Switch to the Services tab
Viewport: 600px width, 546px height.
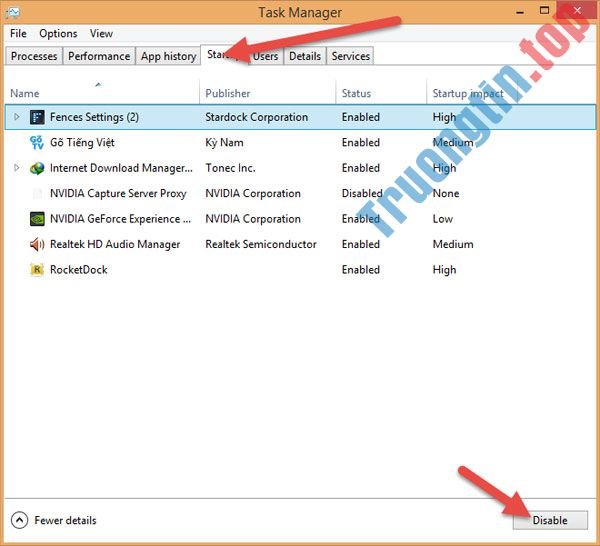point(351,56)
